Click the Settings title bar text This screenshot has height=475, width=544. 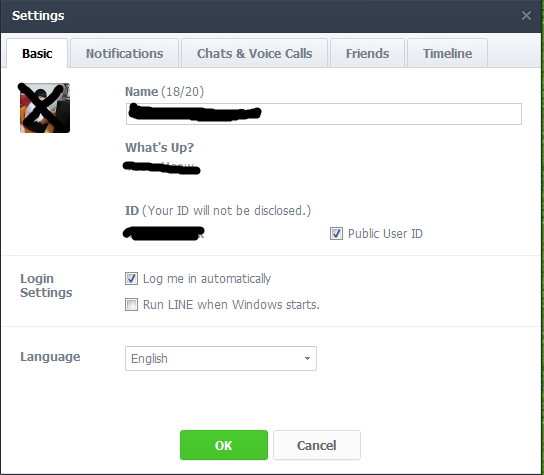(x=38, y=16)
